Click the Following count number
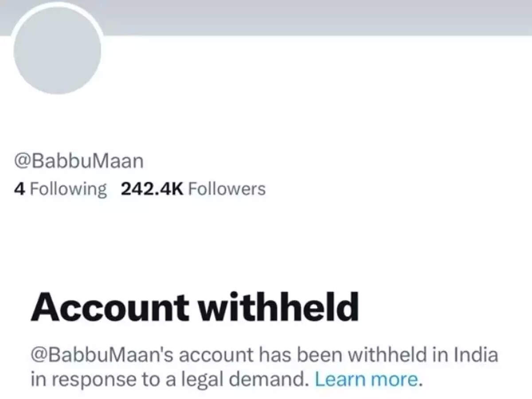The image size is (532, 399). (x=18, y=188)
